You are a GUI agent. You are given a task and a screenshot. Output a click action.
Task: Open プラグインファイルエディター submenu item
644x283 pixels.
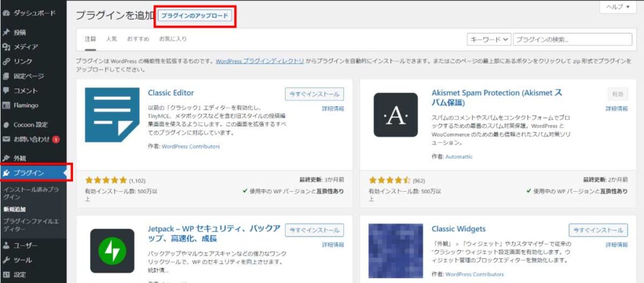pyautogui.click(x=31, y=225)
